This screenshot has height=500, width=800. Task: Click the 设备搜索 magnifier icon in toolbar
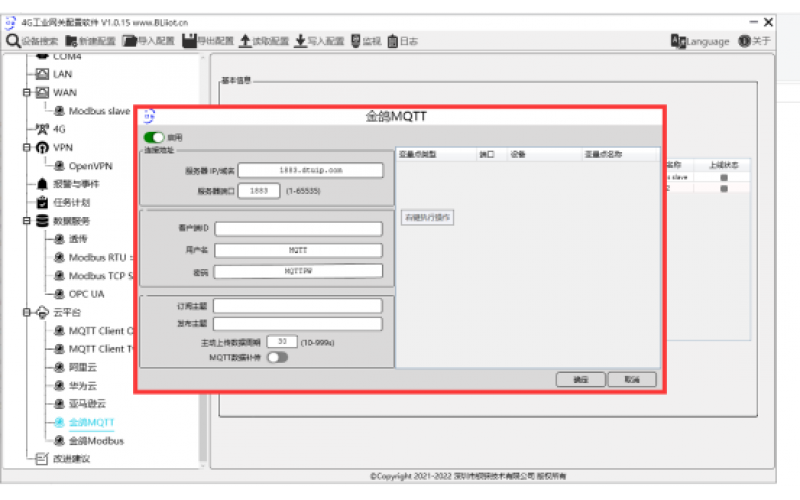pyautogui.click(x=13, y=41)
